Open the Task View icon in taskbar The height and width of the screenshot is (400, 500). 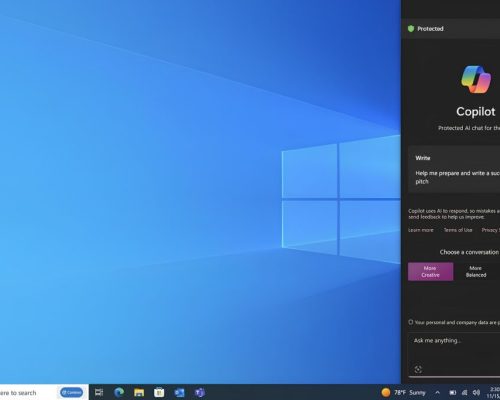coord(99,392)
